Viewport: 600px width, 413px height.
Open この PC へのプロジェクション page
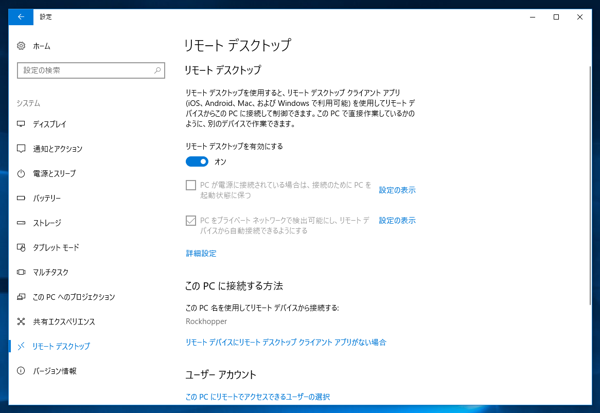click(x=73, y=297)
